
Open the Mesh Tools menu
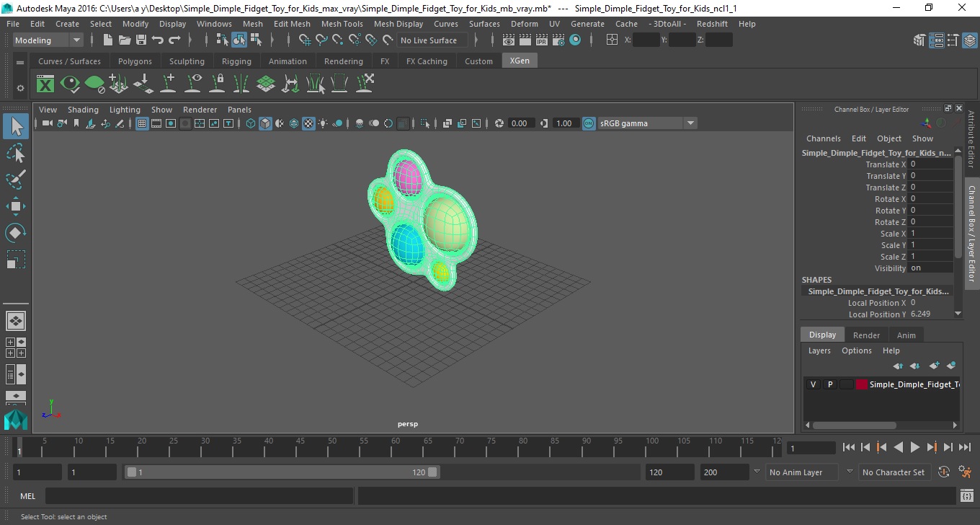tap(342, 24)
